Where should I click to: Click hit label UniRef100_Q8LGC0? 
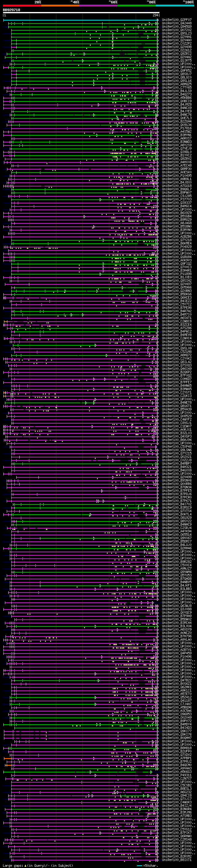pyautogui.click(x=177, y=78)
